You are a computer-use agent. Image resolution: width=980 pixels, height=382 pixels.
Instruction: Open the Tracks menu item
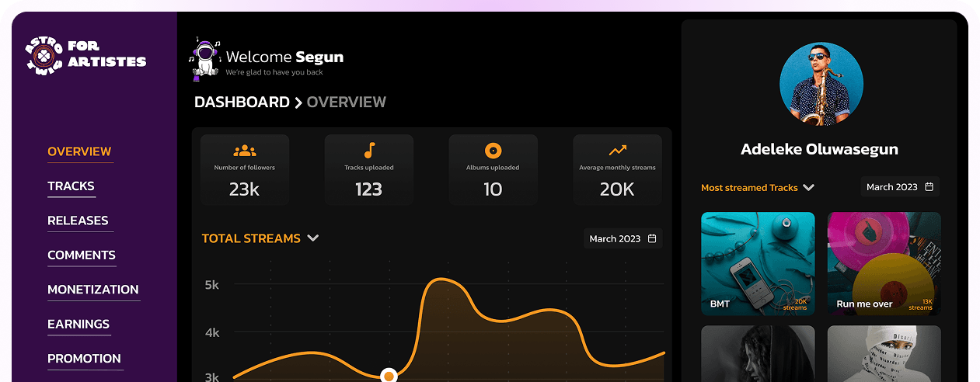click(x=71, y=186)
